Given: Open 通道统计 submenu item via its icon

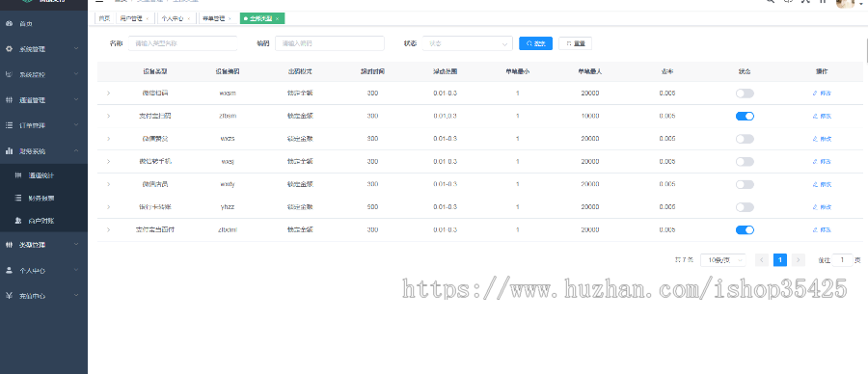Looking at the screenshot, I should [17, 175].
